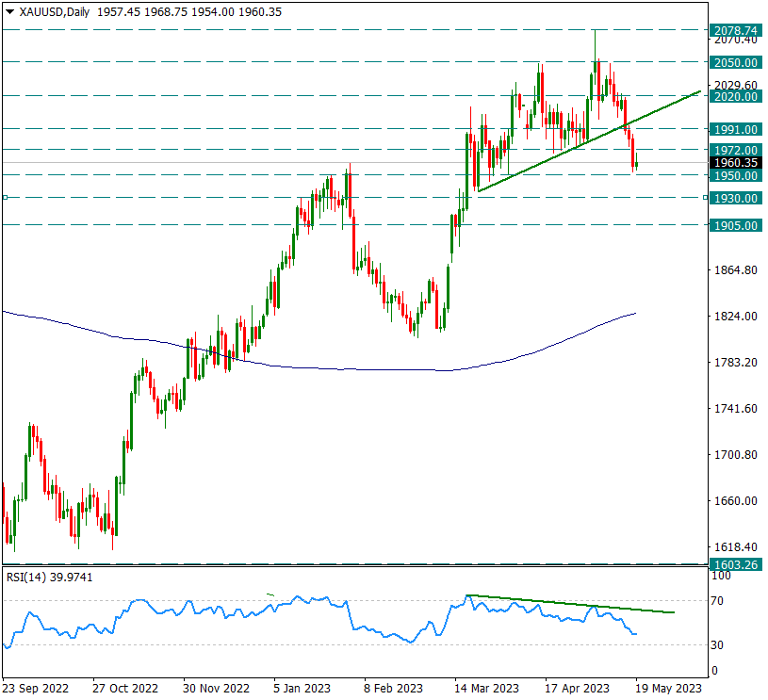The image size is (768, 700).
Task: Click the 1618.40 price scale value
Action: point(736,547)
